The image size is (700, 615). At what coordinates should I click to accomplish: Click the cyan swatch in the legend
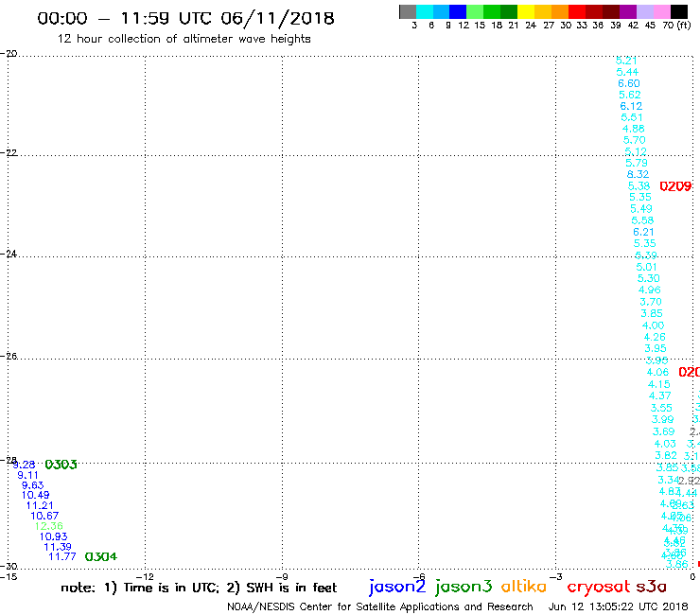coord(425,11)
